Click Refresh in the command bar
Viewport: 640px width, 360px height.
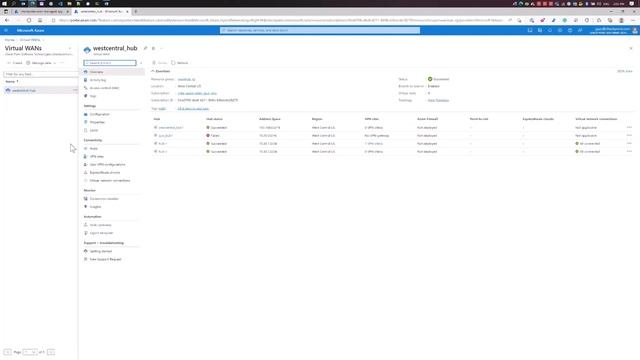click(180, 63)
